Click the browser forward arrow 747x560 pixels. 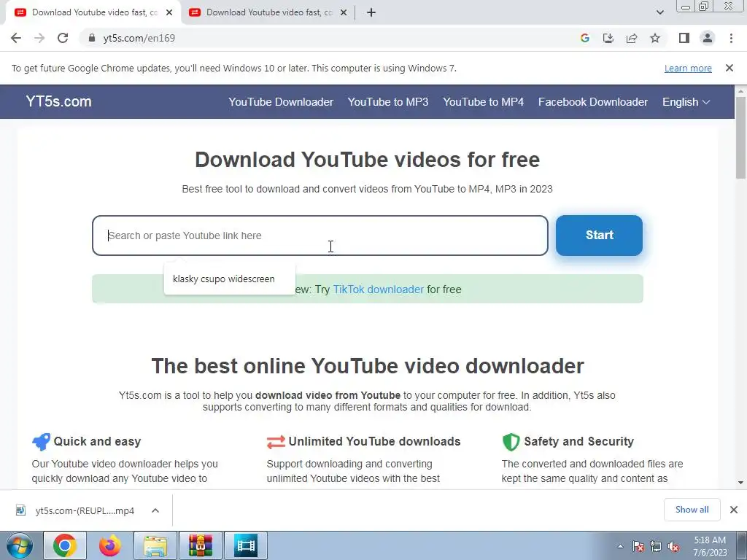pyautogui.click(x=39, y=38)
